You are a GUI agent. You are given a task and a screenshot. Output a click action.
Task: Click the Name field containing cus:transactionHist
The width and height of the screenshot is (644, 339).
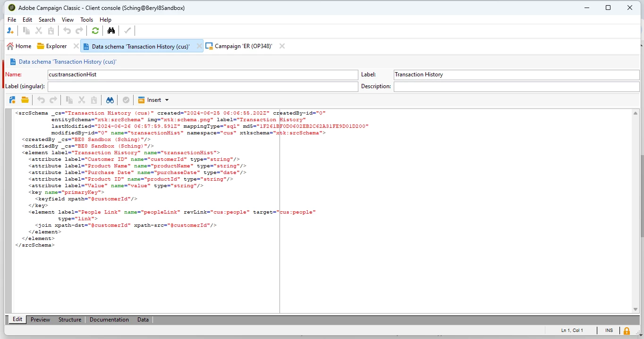(x=203, y=74)
